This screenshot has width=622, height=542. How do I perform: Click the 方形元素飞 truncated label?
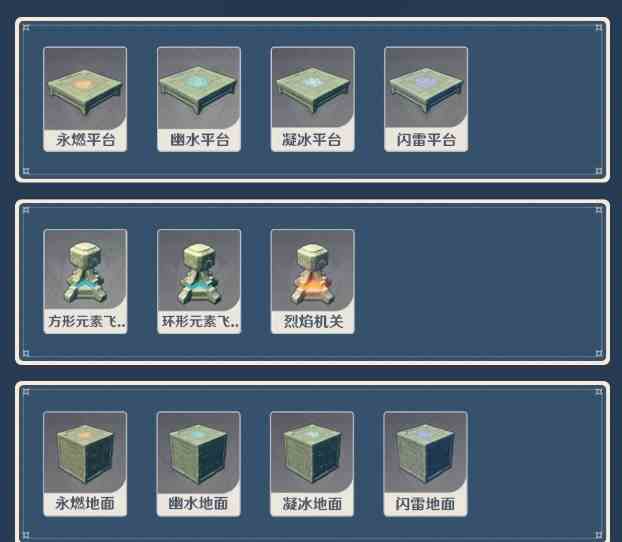pos(86,321)
